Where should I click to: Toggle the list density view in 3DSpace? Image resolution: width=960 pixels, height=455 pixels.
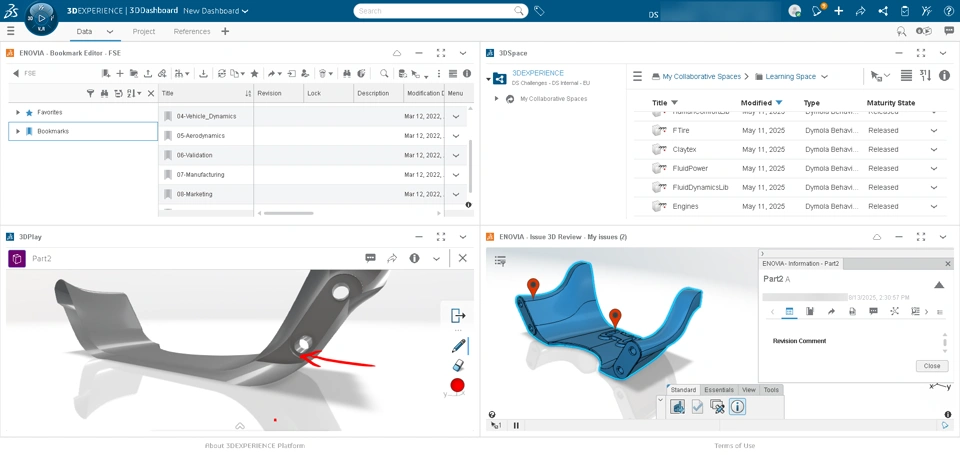(906, 76)
